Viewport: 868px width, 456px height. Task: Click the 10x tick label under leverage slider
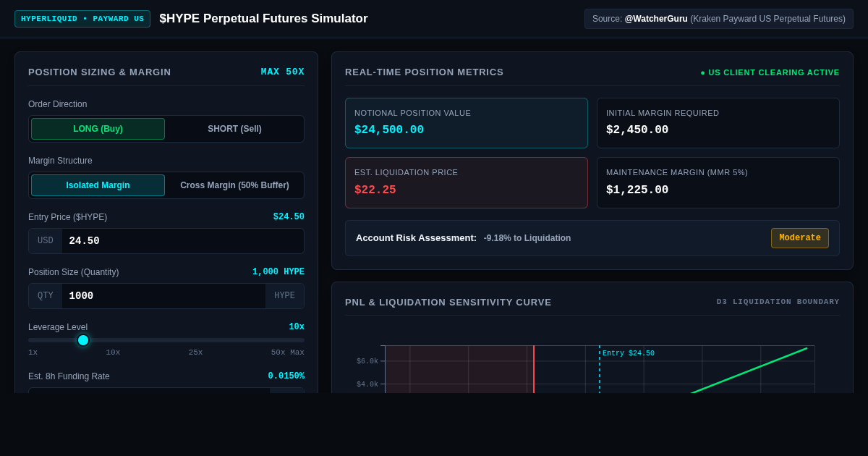(113, 352)
